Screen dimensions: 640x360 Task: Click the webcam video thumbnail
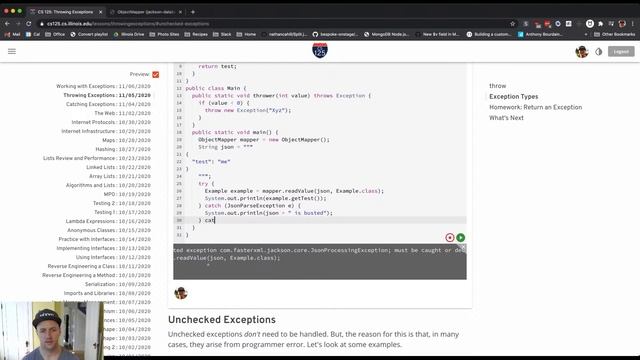51,331
